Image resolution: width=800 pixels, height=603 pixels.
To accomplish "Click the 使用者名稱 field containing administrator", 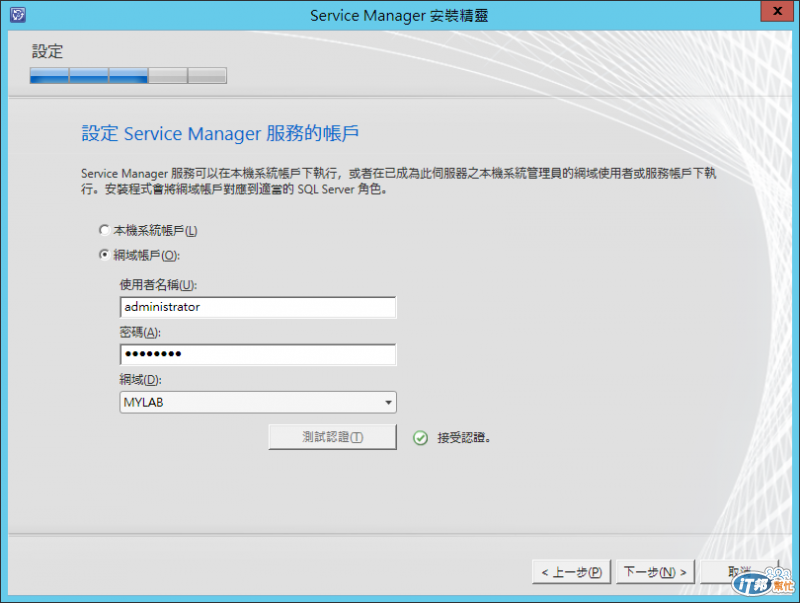I will pos(258,307).
